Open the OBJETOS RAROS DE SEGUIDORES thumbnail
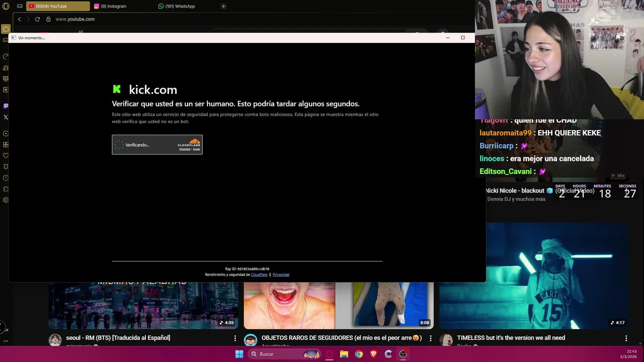This screenshot has width=644, height=362. click(x=339, y=305)
